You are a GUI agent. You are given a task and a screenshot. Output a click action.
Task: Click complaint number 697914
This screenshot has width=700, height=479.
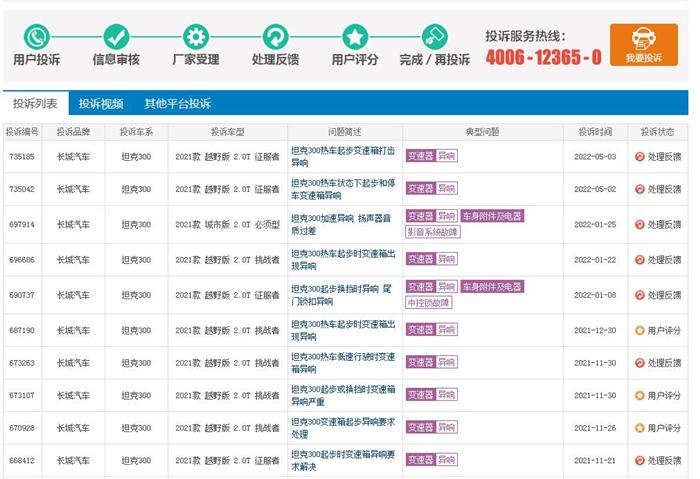(x=22, y=225)
